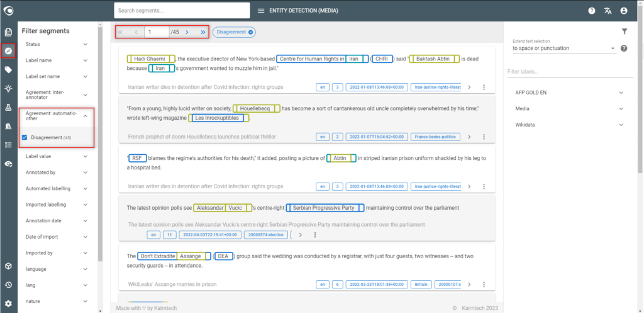Image resolution: width=644 pixels, height=313 pixels.
Task: Remove the Disagreement filter chip
Action: pos(250,32)
